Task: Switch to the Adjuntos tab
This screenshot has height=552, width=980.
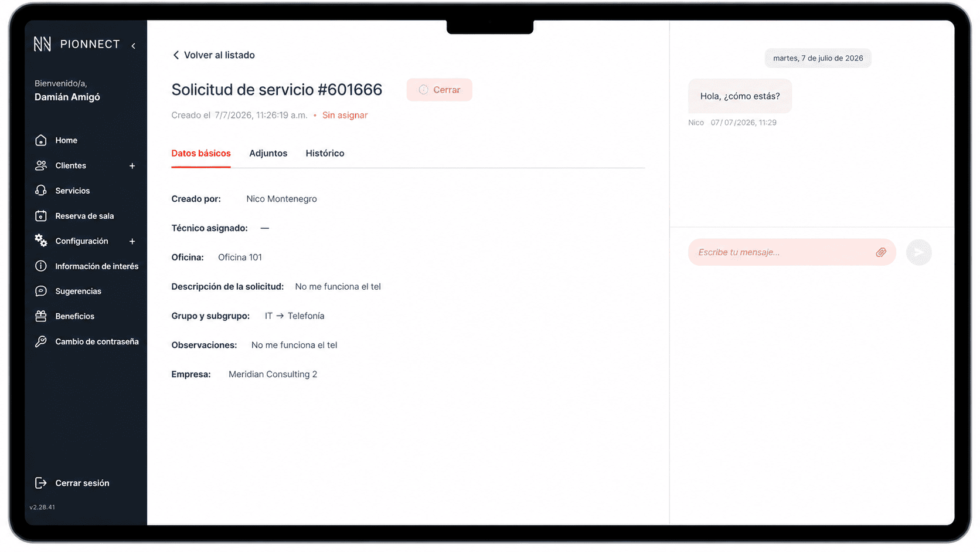Action: [268, 153]
